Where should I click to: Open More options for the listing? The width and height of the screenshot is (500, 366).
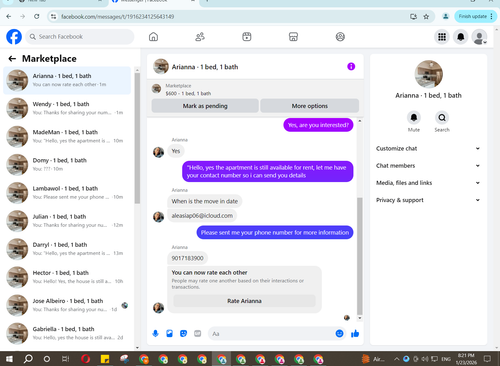tap(310, 106)
